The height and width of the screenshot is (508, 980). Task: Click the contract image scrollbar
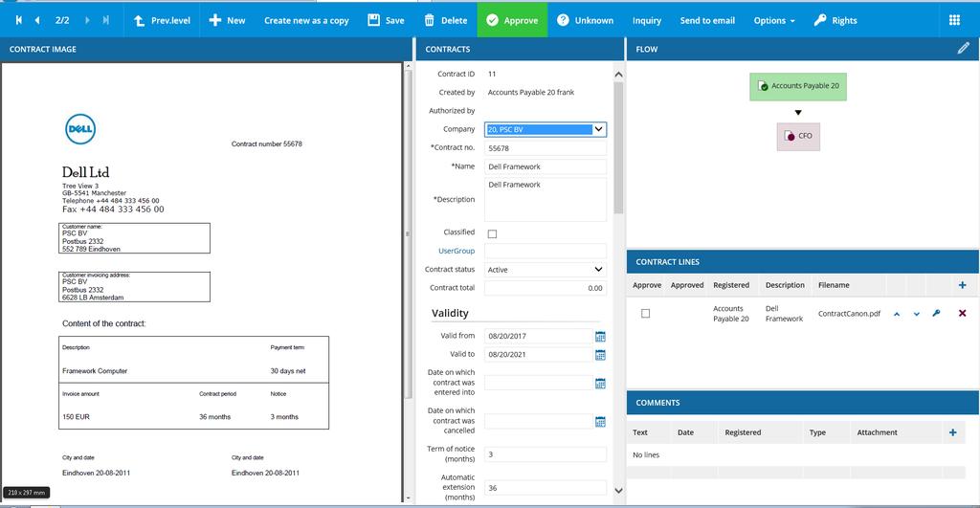[408, 234]
